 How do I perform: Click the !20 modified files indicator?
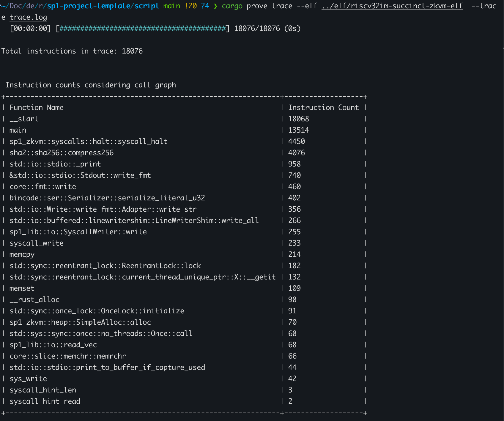(x=190, y=6)
